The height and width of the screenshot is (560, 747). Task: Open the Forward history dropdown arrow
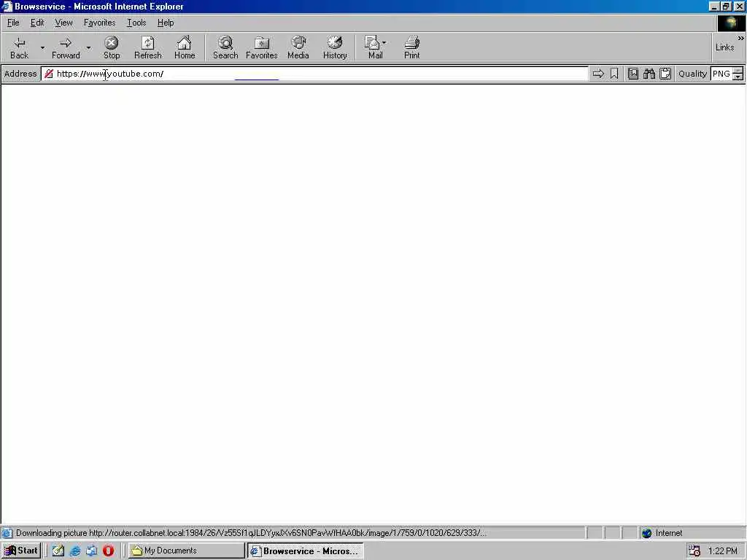88,47
